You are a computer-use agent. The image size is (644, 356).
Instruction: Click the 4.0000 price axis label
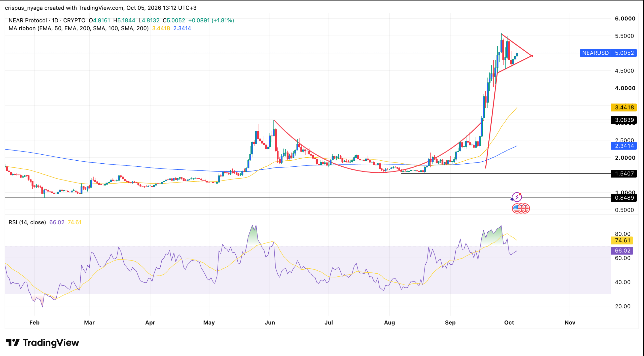[x=625, y=88]
